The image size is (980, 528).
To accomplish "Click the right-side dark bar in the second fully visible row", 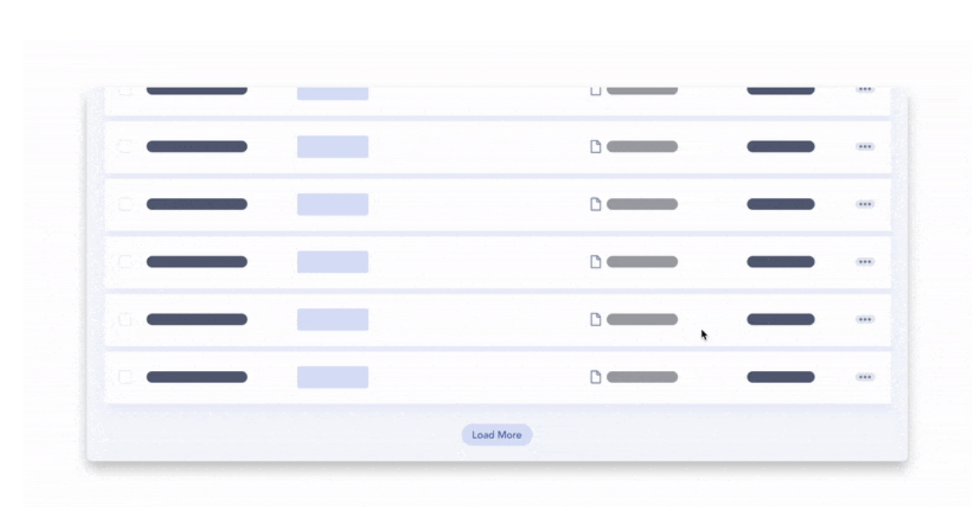I will coord(780,204).
